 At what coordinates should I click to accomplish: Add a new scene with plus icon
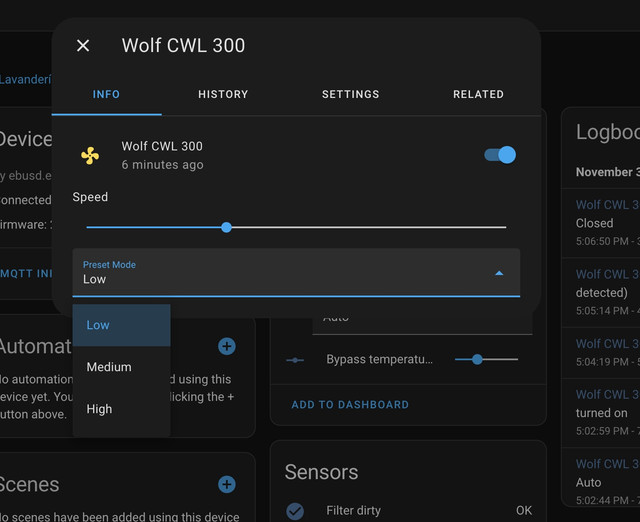(x=227, y=484)
